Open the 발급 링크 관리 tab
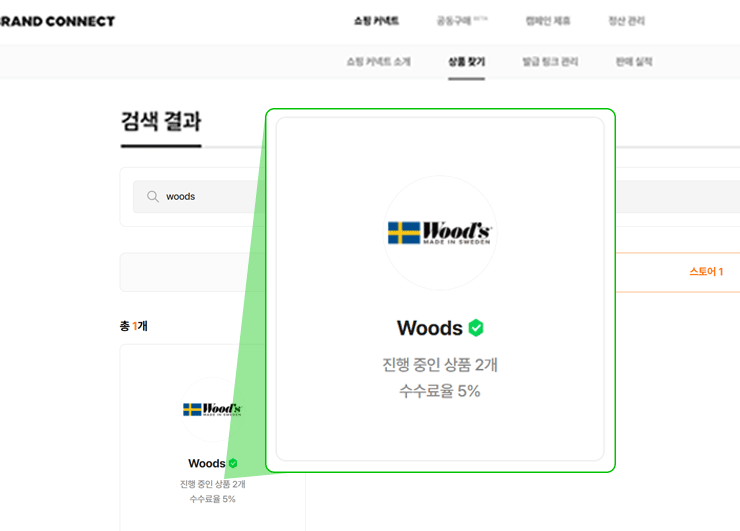 coord(550,62)
